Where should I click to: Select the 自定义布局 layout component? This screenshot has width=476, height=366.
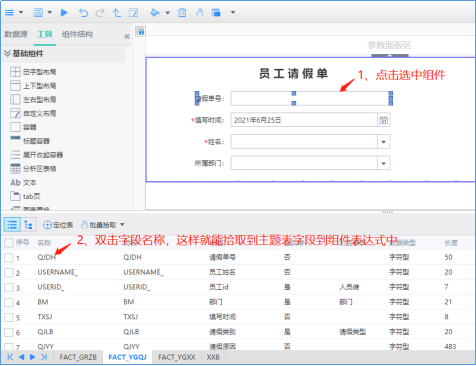(x=33, y=113)
